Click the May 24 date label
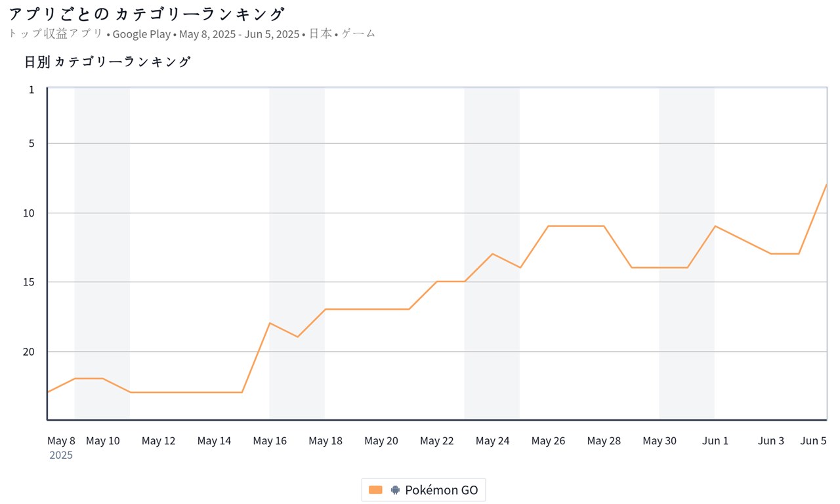 coord(492,441)
